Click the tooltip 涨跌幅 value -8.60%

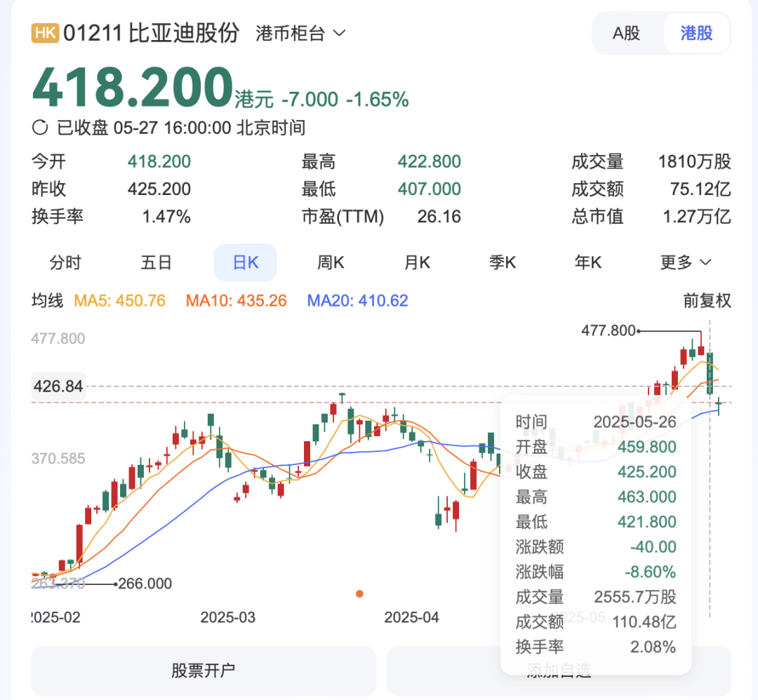[650, 572]
